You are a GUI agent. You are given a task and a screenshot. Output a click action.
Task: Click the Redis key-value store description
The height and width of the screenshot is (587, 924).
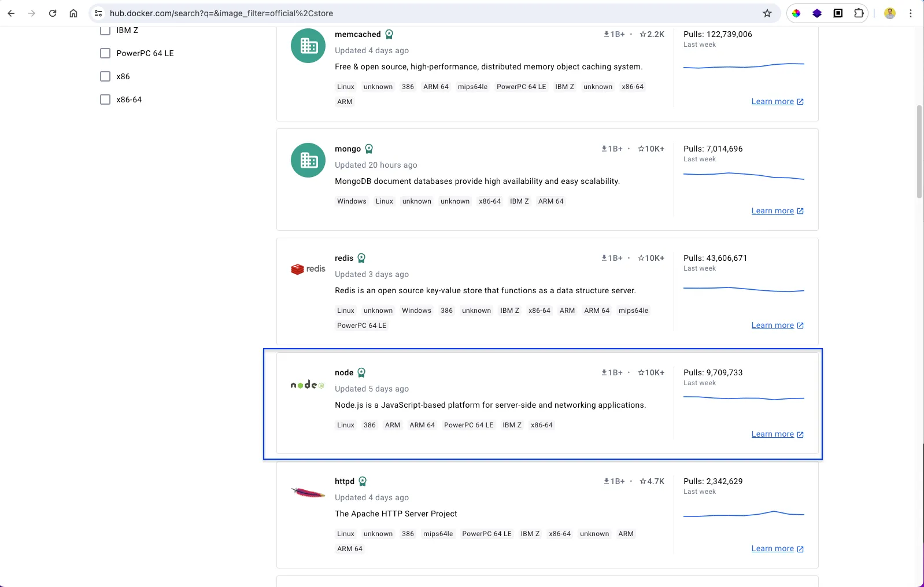[x=485, y=290]
